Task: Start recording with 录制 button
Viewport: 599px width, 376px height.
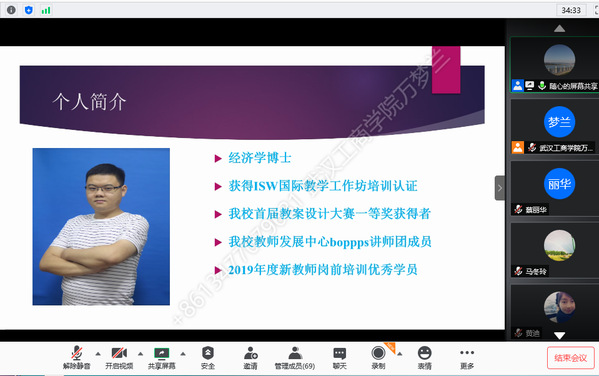Action: tap(378, 358)
